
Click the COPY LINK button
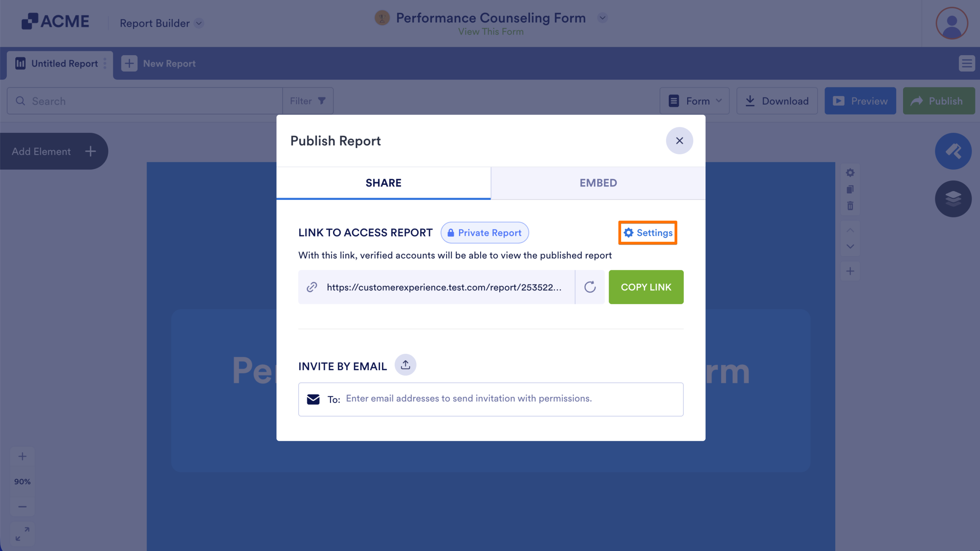[646, 287]
